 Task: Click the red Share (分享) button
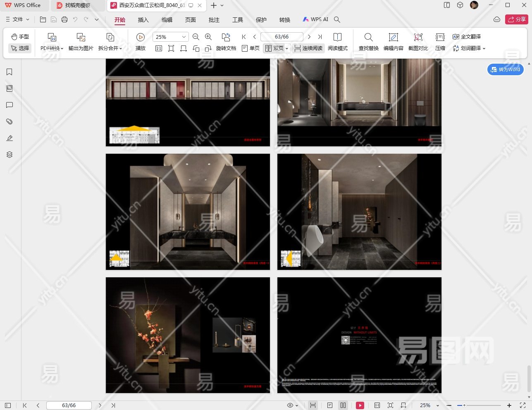517,19
